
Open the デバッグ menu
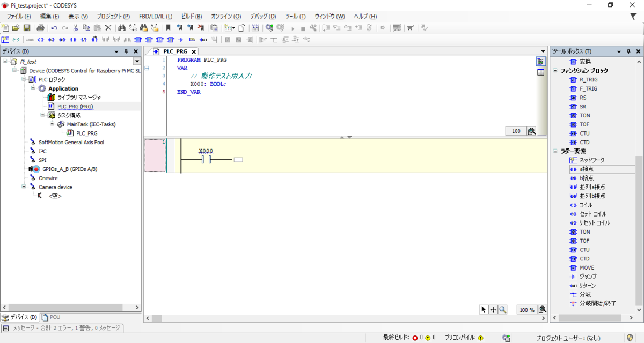(x=263, y=16)
